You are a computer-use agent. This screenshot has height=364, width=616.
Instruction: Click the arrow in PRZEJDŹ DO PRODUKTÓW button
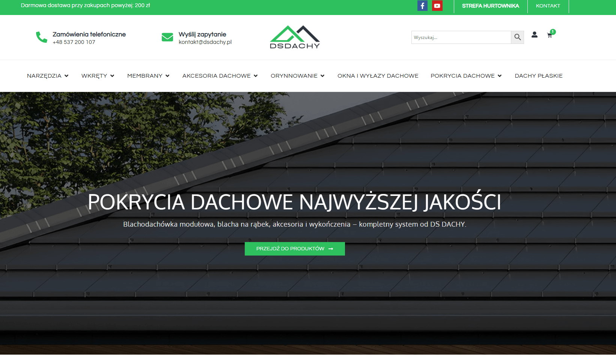tap(330, 248)
